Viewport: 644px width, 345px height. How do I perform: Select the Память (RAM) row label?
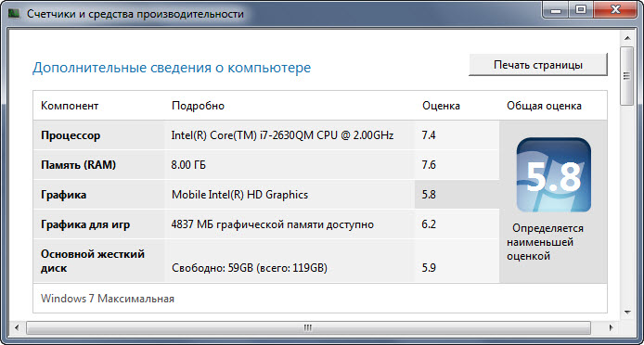pos(79,165)
